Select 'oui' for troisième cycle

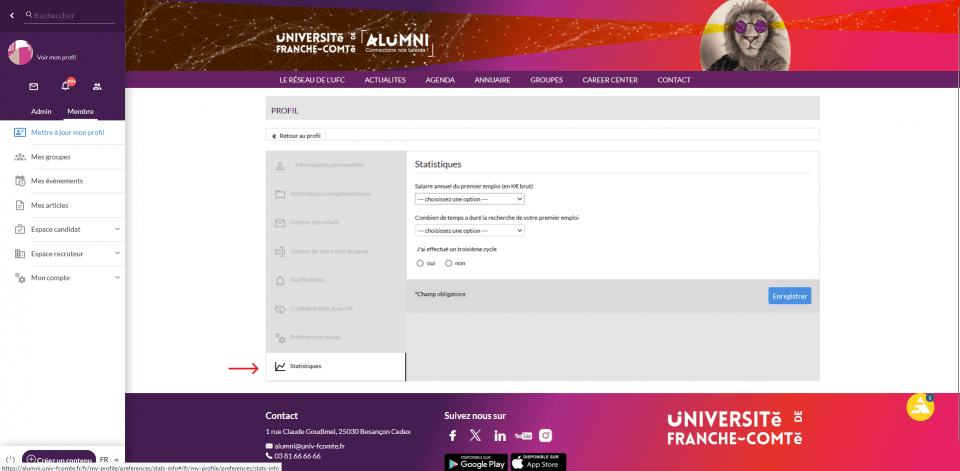pyautogui.click(x=420, y=263)
